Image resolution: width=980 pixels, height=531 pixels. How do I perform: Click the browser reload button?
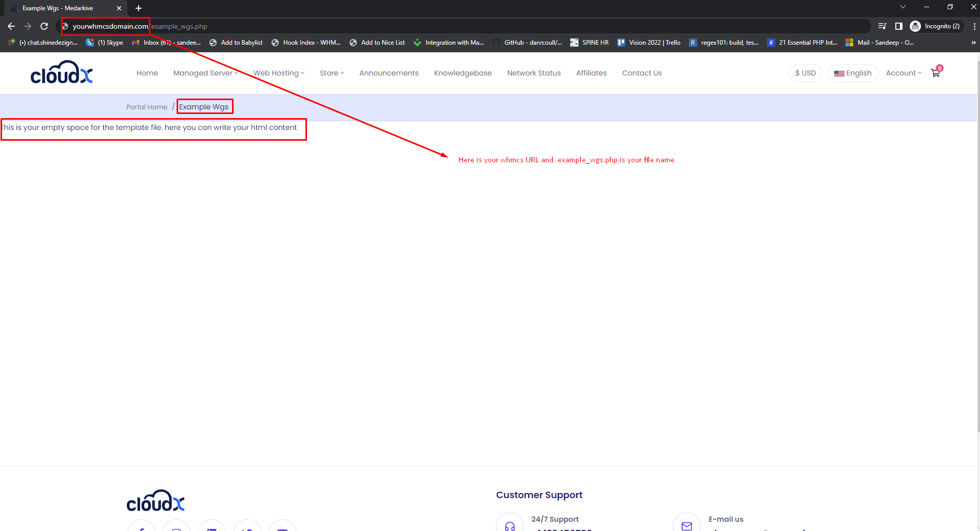(44, 26)
